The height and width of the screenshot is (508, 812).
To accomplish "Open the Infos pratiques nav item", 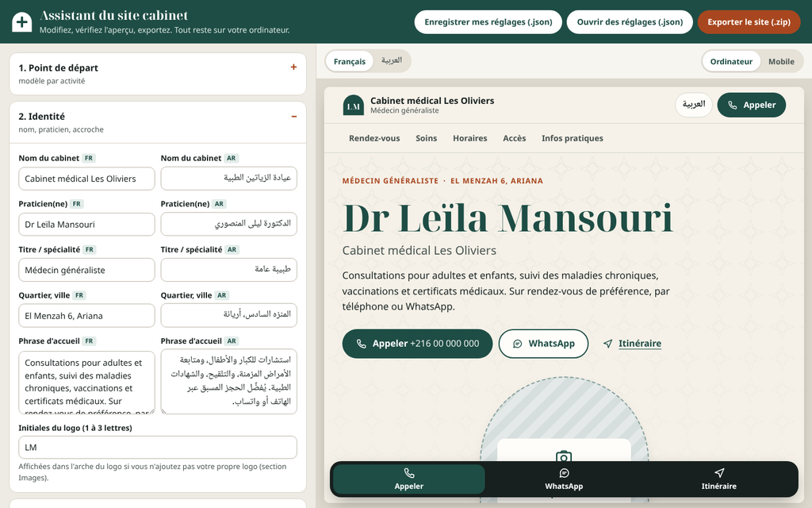I will 573,138.
